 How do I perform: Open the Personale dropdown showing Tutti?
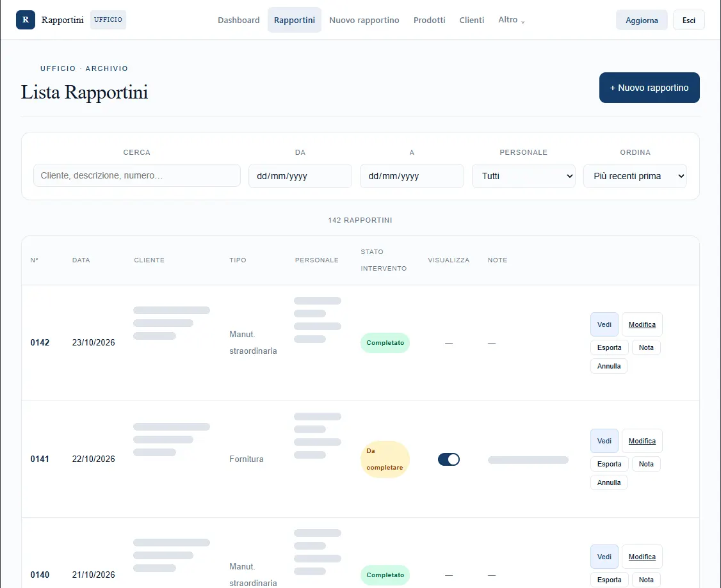pos(523,176)
